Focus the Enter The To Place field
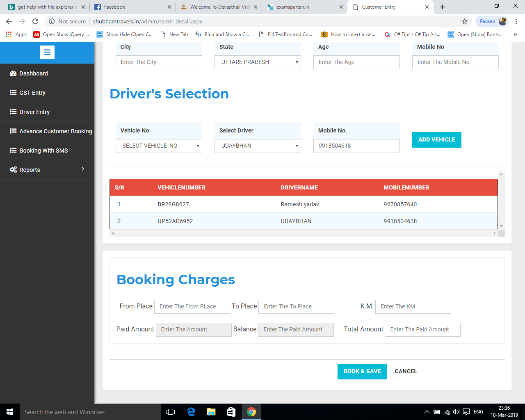 click(296, 306)
